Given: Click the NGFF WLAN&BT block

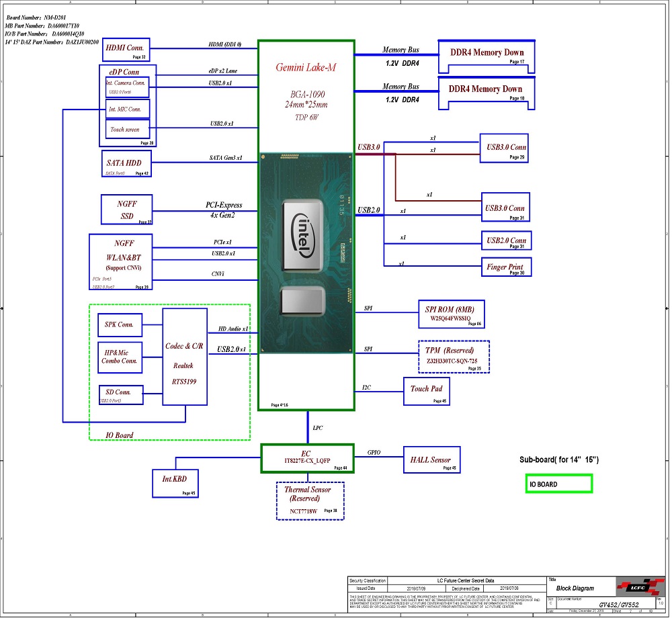Looking at the screenshot, I should click(121, 262).
